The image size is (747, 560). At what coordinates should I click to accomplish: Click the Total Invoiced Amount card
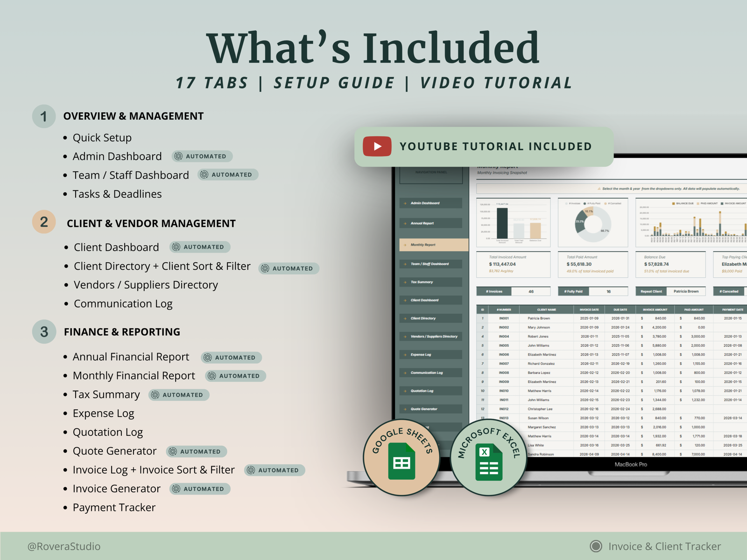coord(513,265)
